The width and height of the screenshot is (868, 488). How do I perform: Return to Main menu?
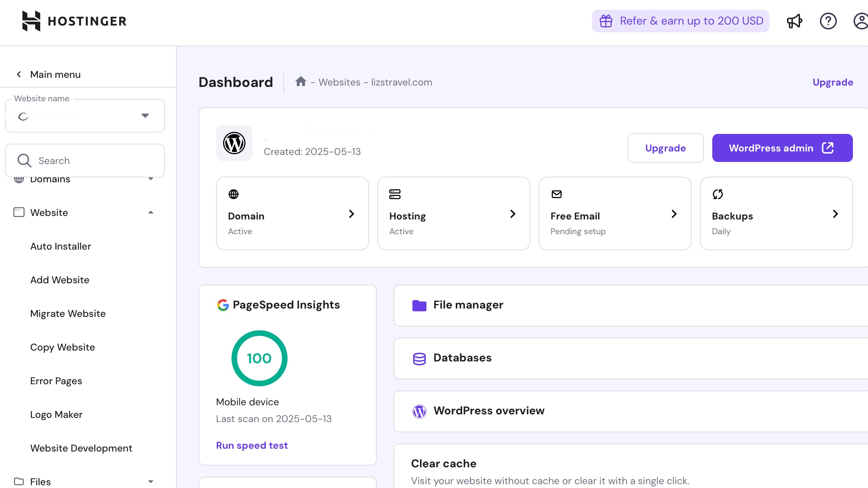pos(55,74)
